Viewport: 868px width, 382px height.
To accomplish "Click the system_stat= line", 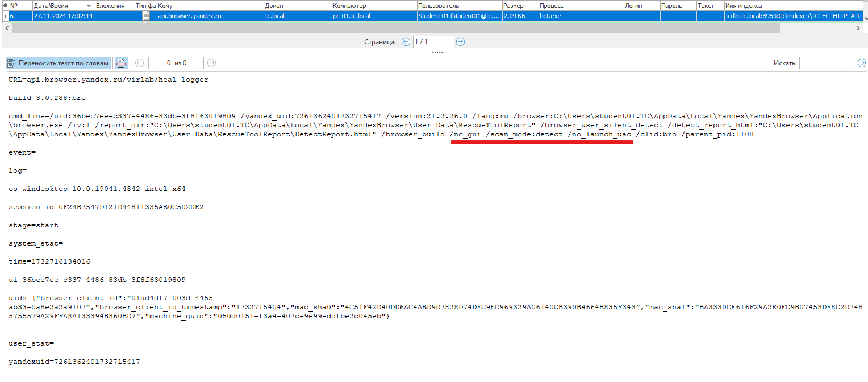I will [36, 243].
